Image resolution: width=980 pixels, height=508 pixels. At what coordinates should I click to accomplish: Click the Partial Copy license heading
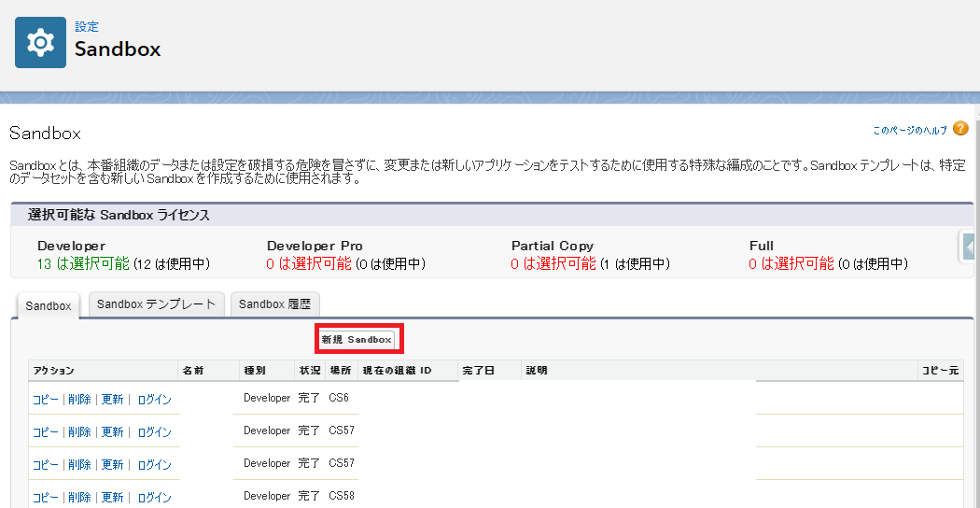point(553,246)
